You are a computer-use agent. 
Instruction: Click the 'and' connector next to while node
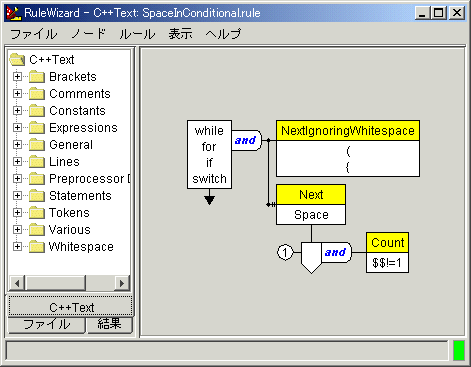pos(247,140)
